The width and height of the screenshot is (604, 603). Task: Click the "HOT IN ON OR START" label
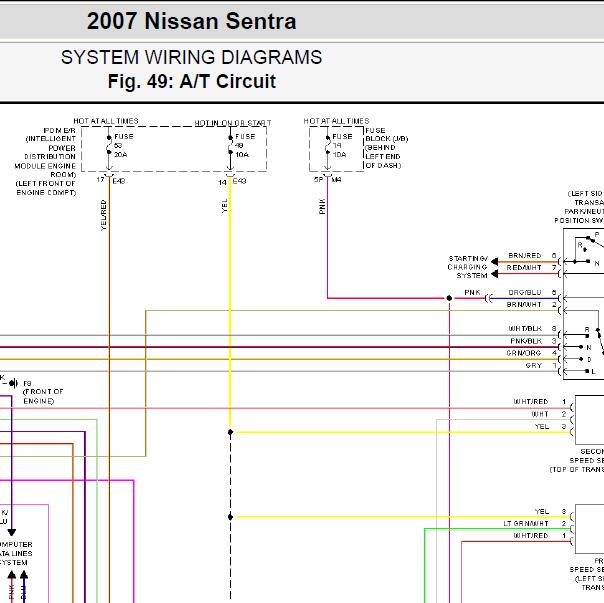tap(233, 123)
